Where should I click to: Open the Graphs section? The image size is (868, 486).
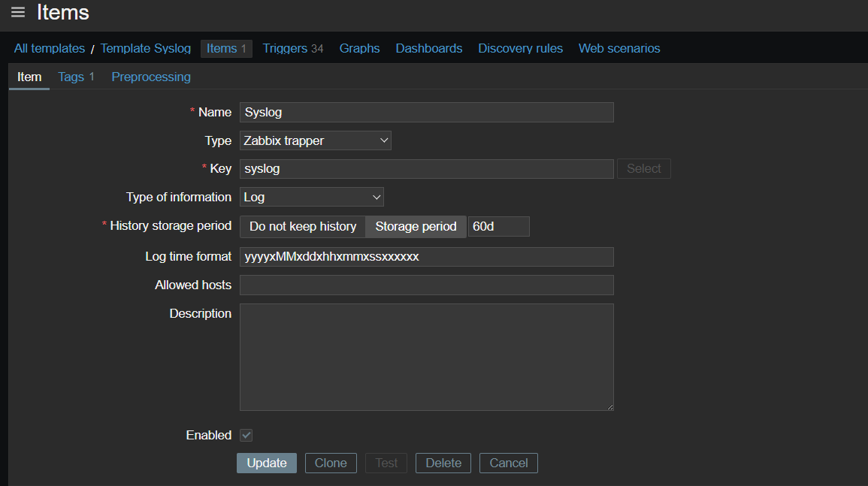[x=359, y=49]
